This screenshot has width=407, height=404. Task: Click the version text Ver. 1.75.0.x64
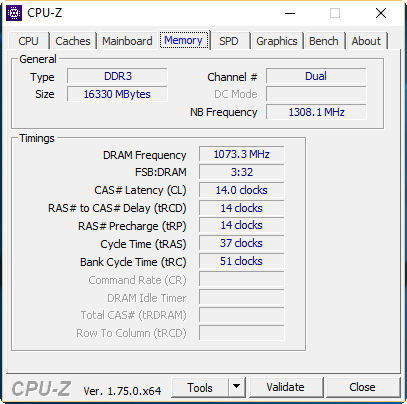[122, 391]
